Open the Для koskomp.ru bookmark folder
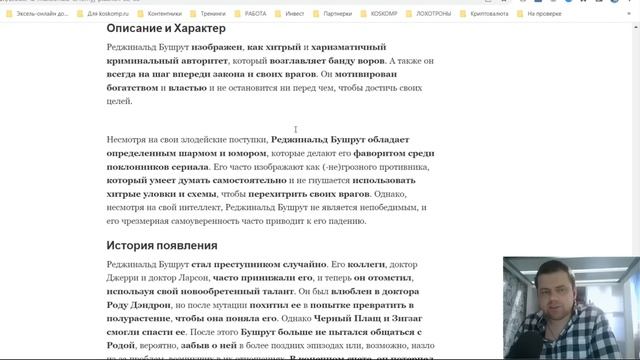 pos(103,14)
